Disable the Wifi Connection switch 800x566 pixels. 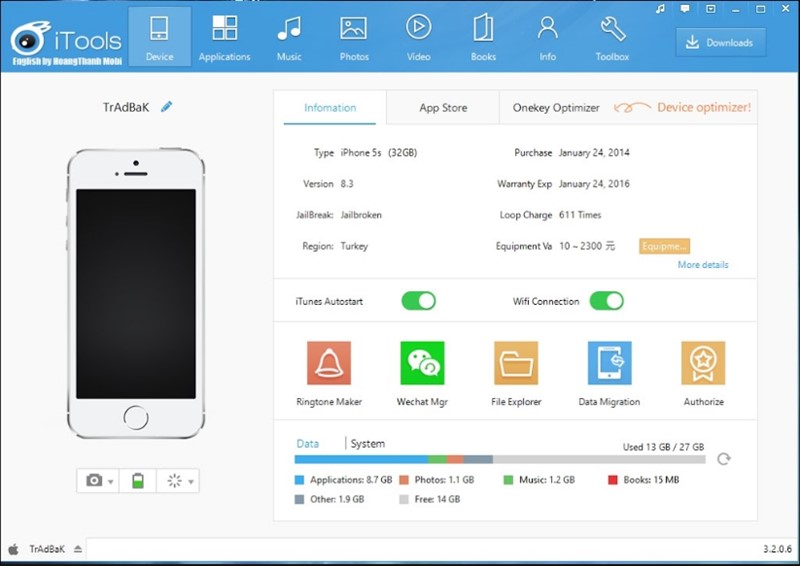[606, 301]
